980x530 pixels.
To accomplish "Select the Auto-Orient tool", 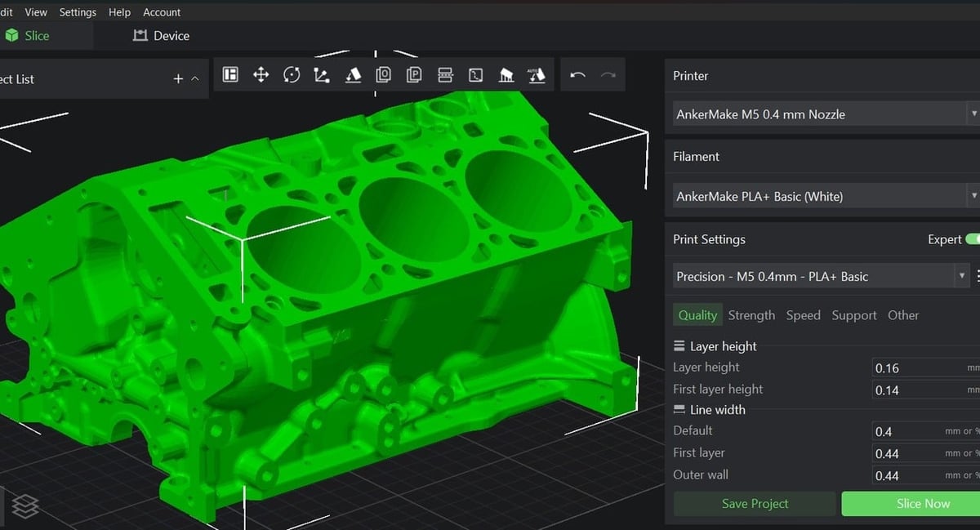I will (537, 74).
